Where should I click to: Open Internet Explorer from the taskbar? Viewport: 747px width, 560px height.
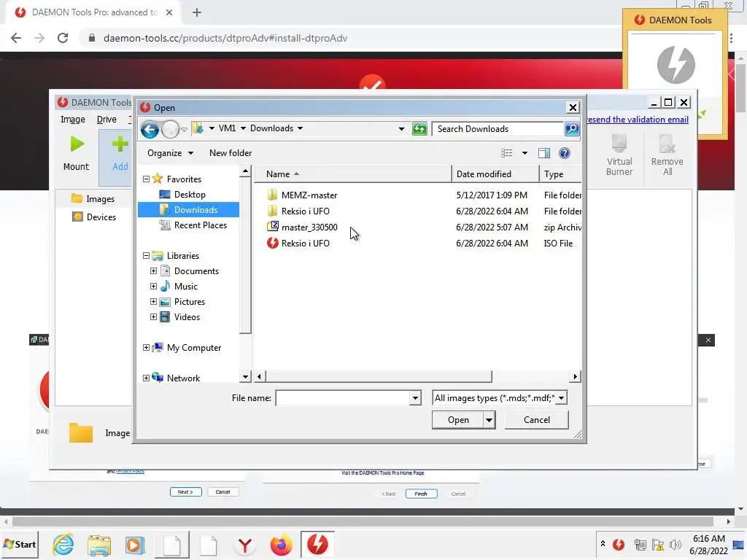pos(63,544)
